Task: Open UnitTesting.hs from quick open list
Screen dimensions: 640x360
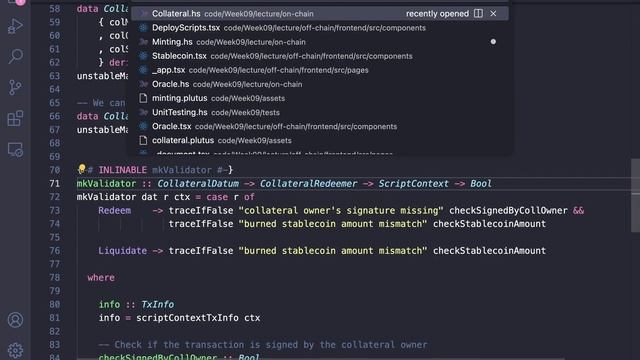Action: point(320,112)
